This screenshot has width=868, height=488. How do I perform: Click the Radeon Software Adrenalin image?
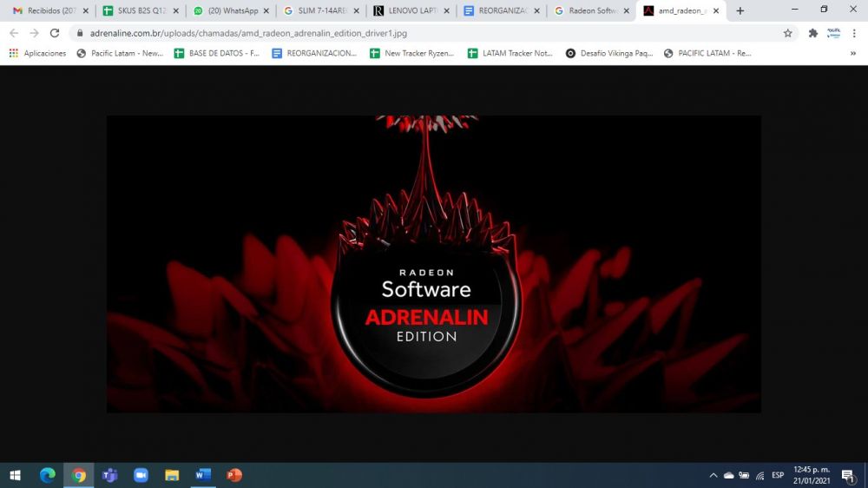(x=434, y=264)
